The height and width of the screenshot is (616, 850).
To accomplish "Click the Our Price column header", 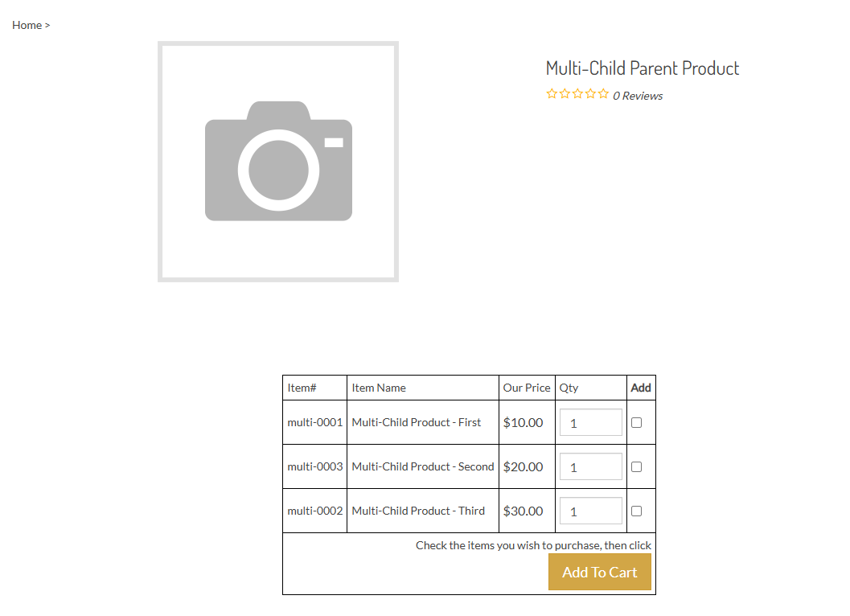I will pyautogui.click(x=527, y=388).
